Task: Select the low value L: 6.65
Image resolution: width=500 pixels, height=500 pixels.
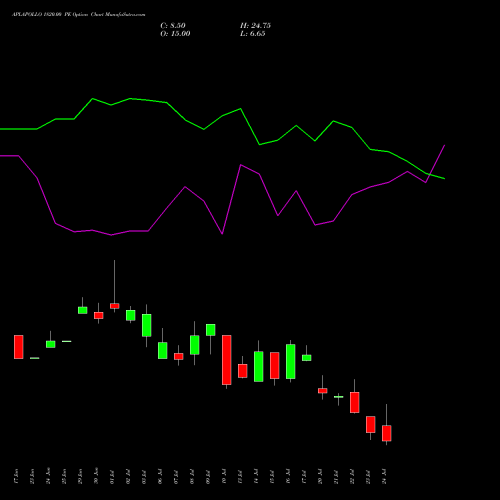Action: tap(253, 34)
